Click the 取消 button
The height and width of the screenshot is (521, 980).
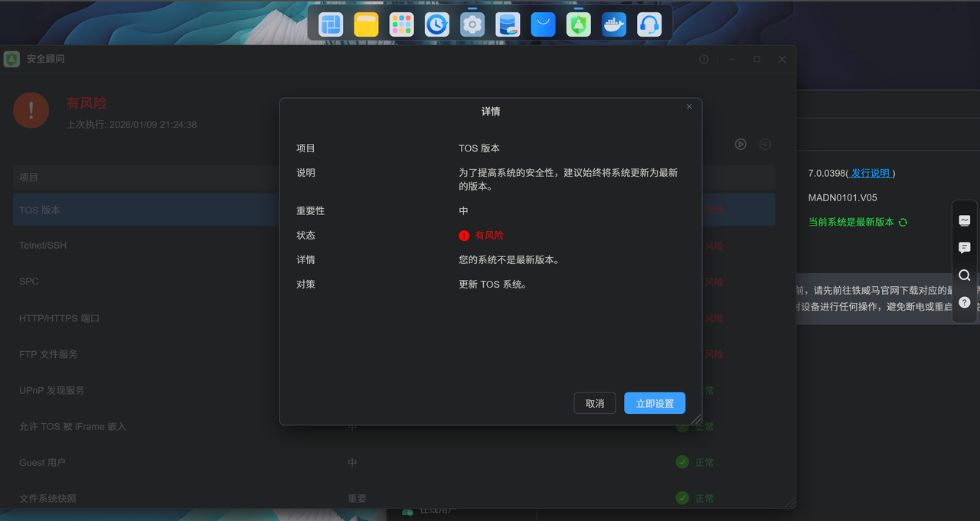595,403
